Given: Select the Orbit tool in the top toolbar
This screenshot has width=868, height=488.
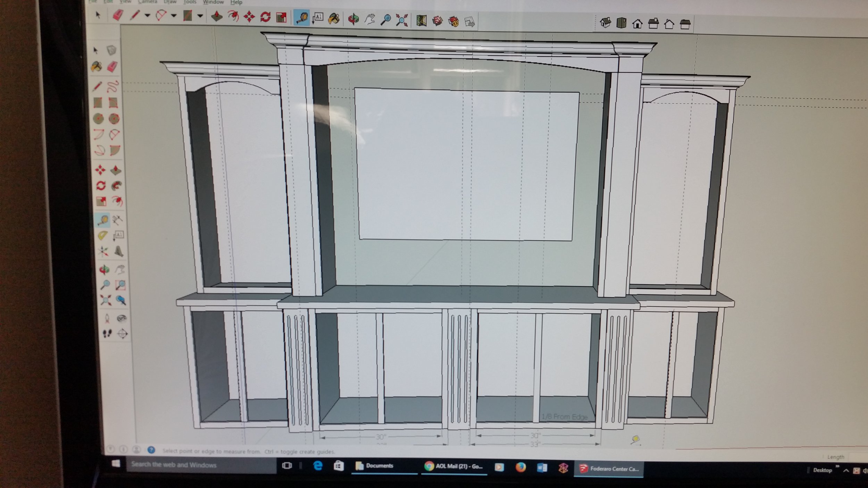Looking at the screenshot, I should (x=353, y=19).
